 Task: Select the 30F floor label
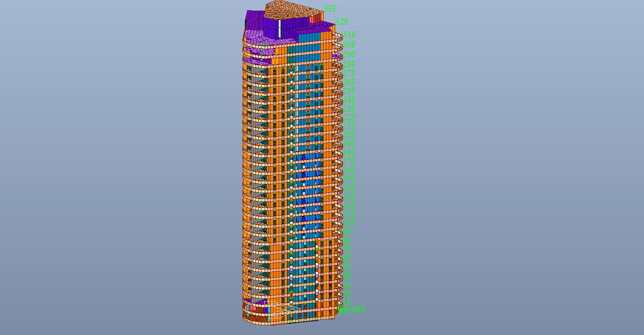[350, 45]
